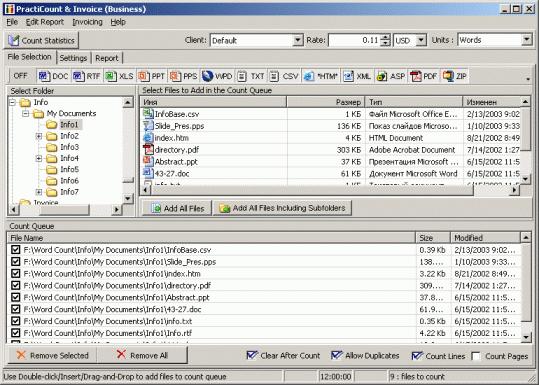Open the Invoicing menu
Screen dimensions: 539x385
(x=87, y=22)
